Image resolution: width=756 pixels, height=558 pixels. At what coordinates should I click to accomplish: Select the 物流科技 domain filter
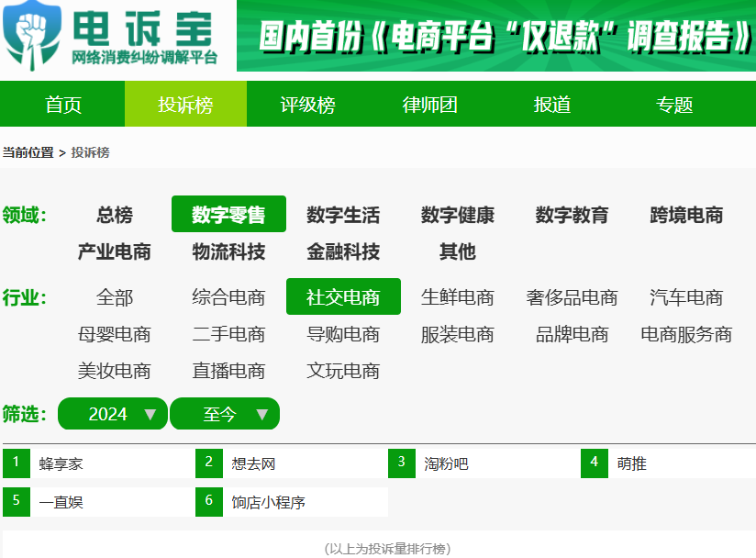click(228, 251)
